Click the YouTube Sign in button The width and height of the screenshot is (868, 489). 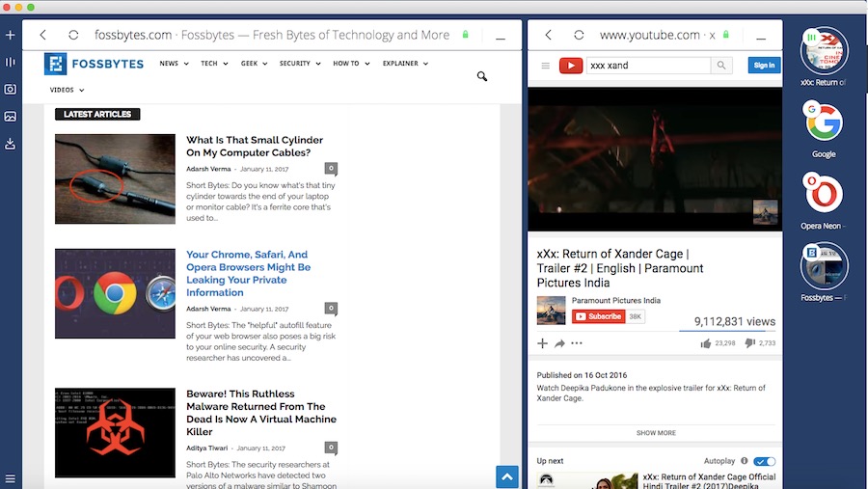[x=764, y=66]
